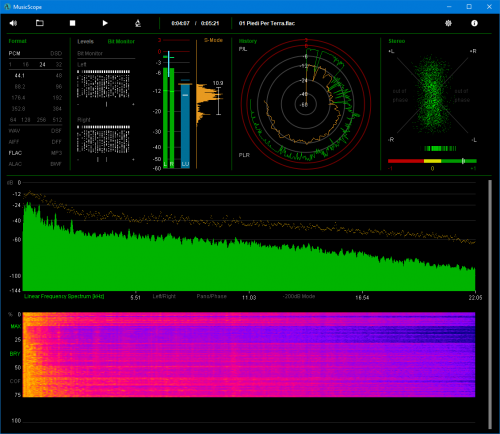This screenshot has width=500, height=434.
Task: Toggle S-Mode on the loudness meter
Action: click(213, 40)
